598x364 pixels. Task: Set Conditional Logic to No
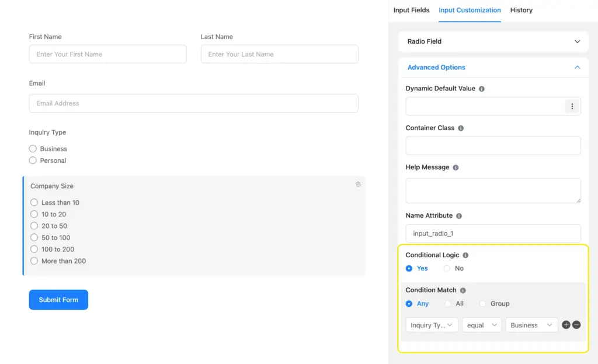447,268
